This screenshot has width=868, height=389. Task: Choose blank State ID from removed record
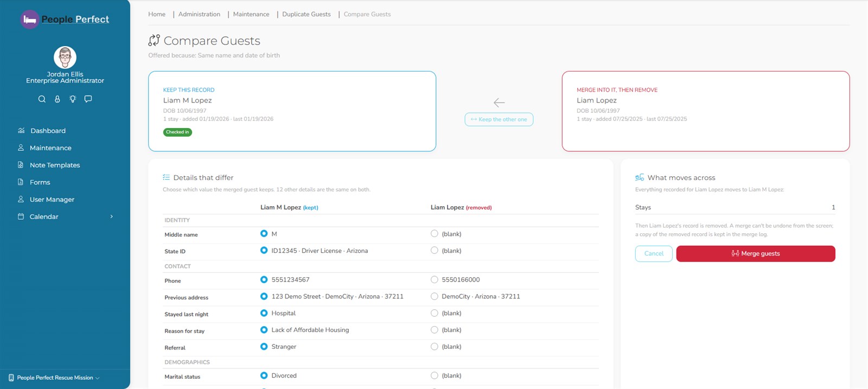point(435,251)
